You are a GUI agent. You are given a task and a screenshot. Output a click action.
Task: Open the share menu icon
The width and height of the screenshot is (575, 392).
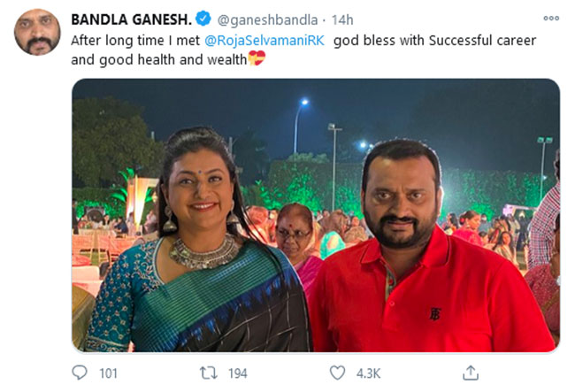click(471, 373)
